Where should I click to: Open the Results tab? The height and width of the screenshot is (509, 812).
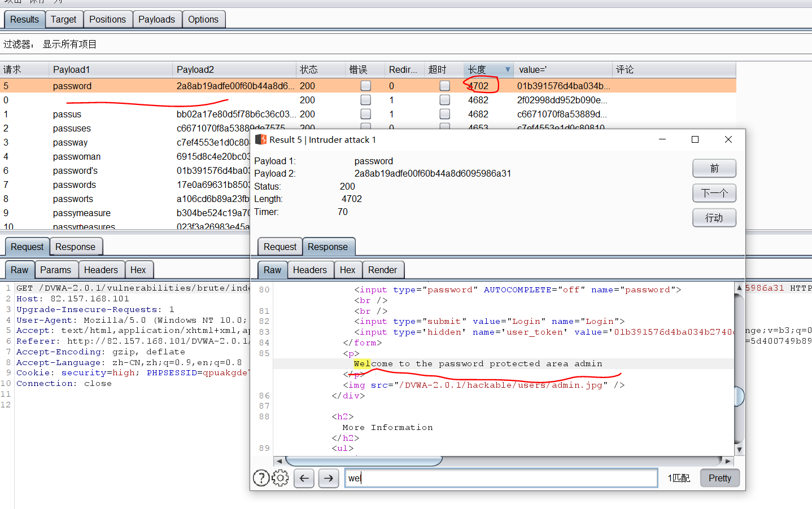(24, 19)
